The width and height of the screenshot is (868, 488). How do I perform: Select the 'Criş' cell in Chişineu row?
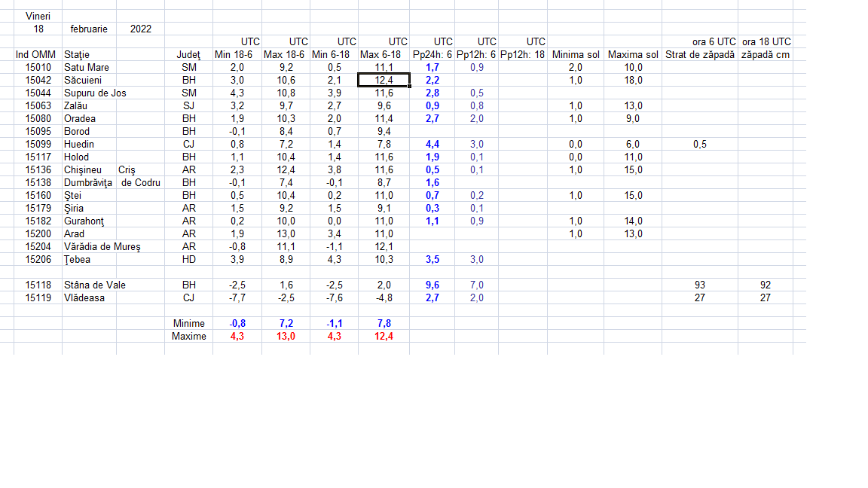pyautogui.click(x=127, y=170)
